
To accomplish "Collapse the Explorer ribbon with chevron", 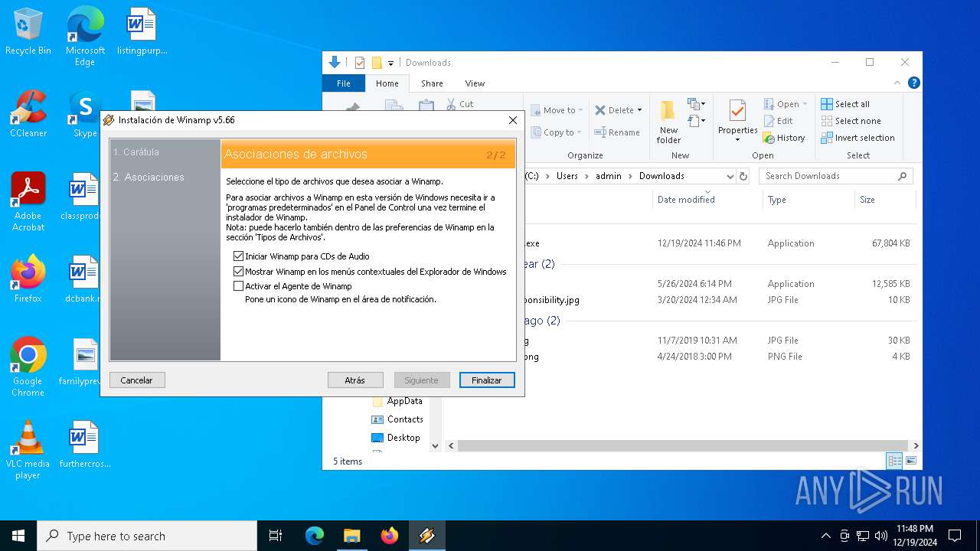I will tap(898, 83).
